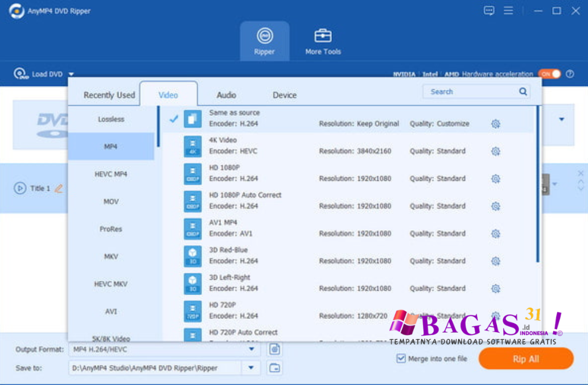The width and height of the screenshot is (588, 385).
Task: Browse the output folder icon
Action: 274,368
